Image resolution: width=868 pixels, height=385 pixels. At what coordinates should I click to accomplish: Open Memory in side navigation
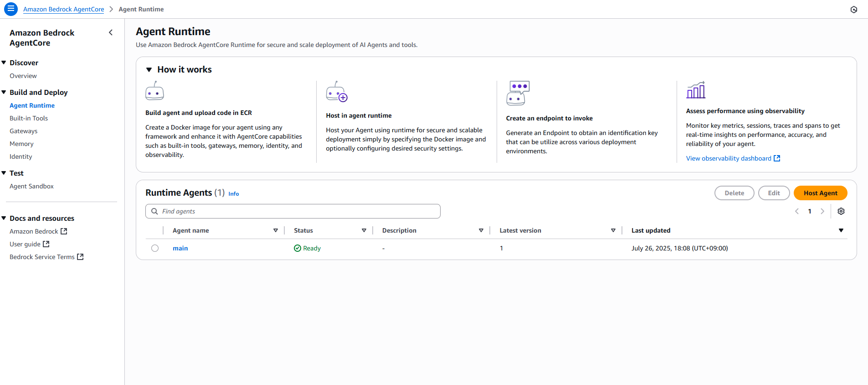pos(21,144)
